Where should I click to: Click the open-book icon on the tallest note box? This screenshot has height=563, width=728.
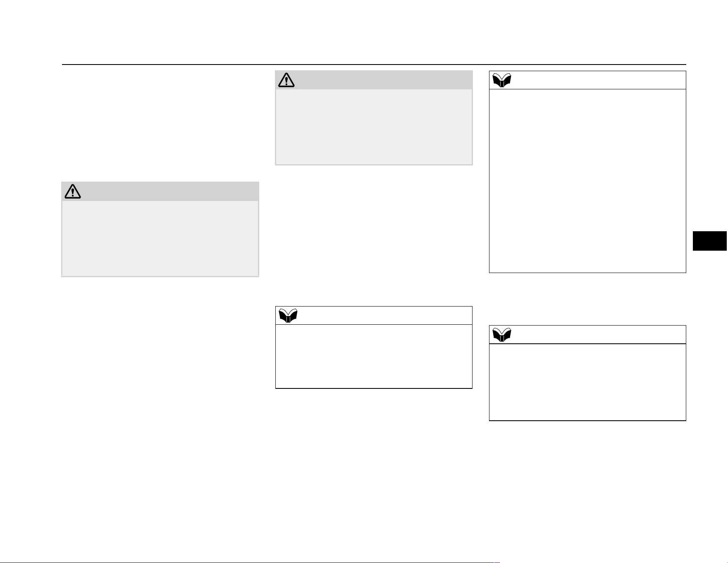(502, 80)
